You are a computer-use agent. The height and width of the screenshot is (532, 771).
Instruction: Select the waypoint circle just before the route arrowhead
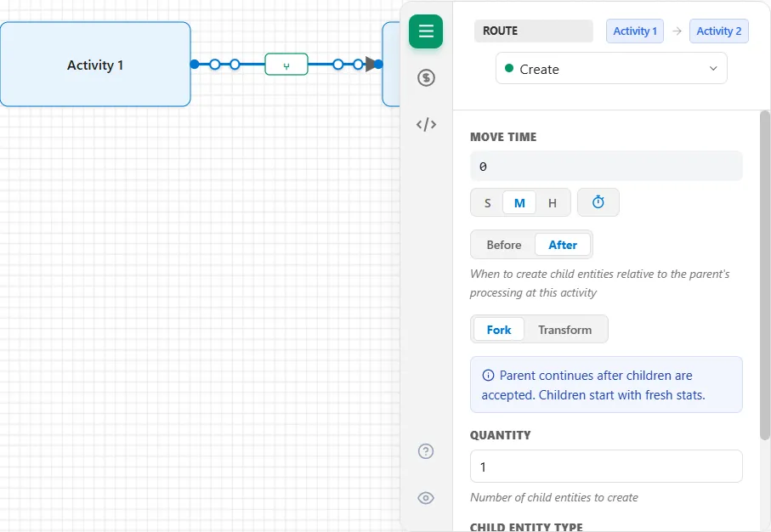[x=358, y=64]
